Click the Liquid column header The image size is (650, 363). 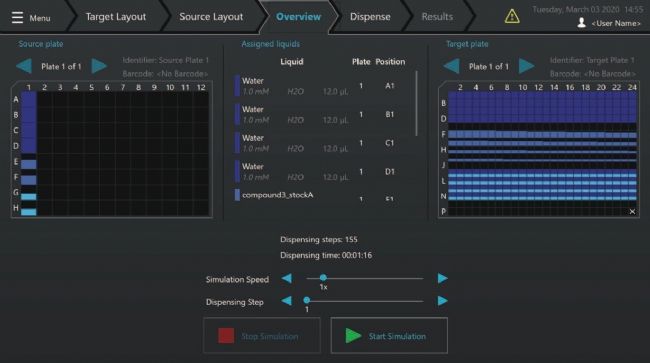(x=292, y=62)
